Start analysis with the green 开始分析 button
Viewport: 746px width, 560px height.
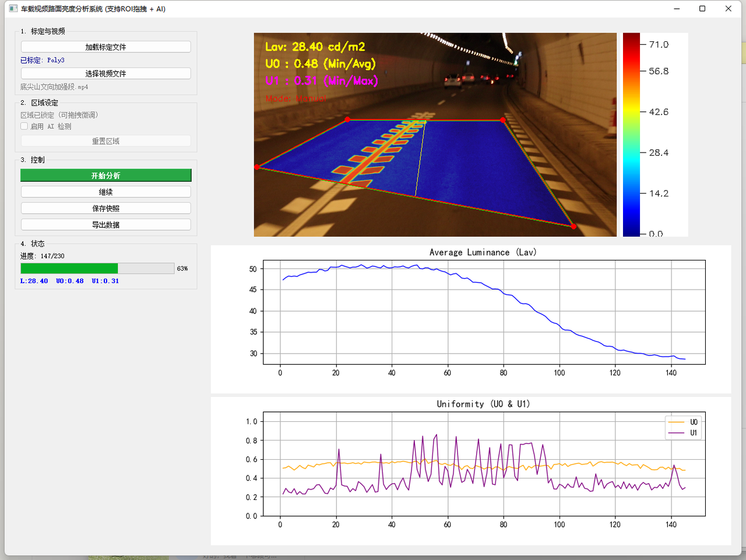(105, 175)
